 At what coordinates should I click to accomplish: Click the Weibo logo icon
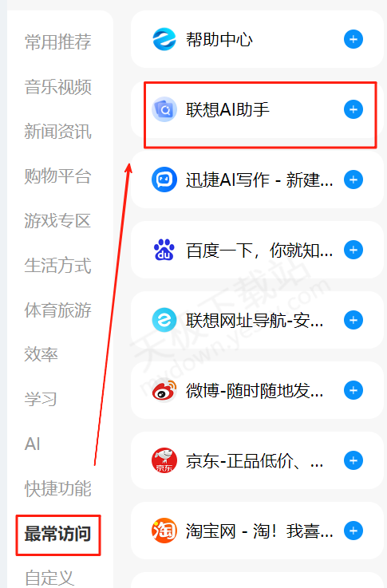(x=164, y=390)
